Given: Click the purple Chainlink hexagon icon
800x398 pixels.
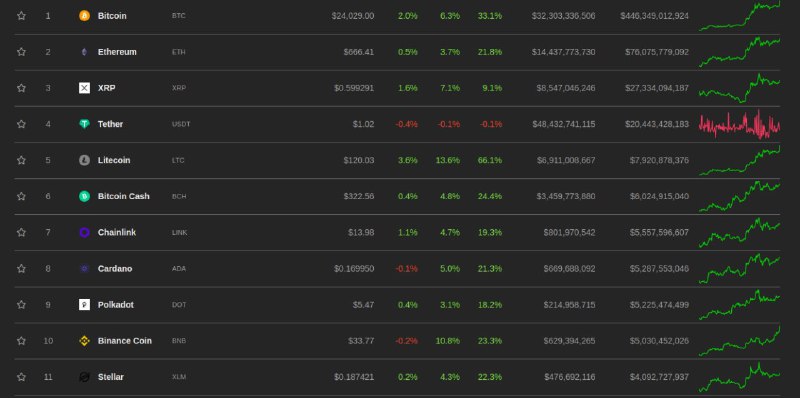Looking at the screenshot, I should 84,233.
